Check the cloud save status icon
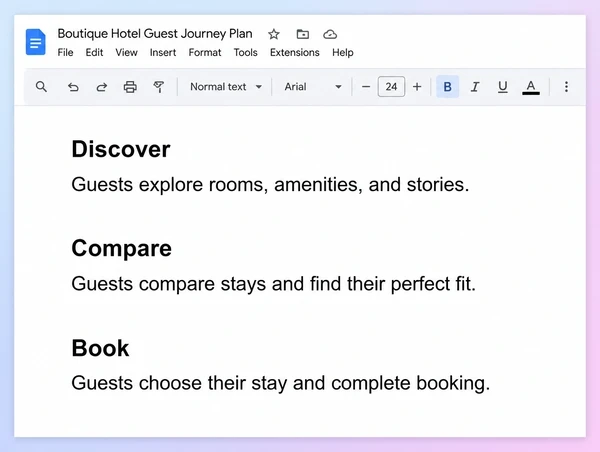This screenshot has height=452, width=600. pyautogui.click(x=330, y=34)
